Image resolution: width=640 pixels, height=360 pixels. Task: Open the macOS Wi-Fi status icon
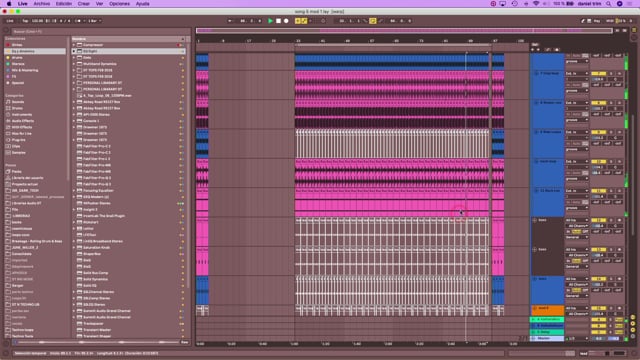click(x=536, y=4)
